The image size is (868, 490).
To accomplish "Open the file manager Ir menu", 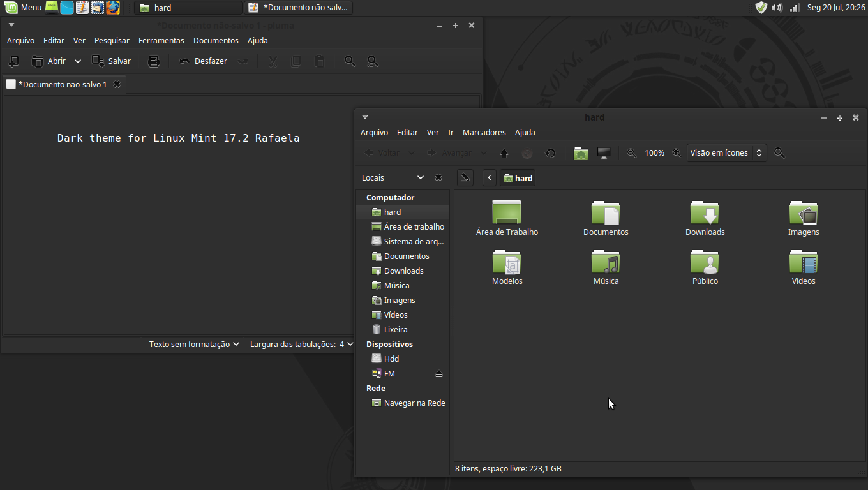I will (x=451, y=132).
